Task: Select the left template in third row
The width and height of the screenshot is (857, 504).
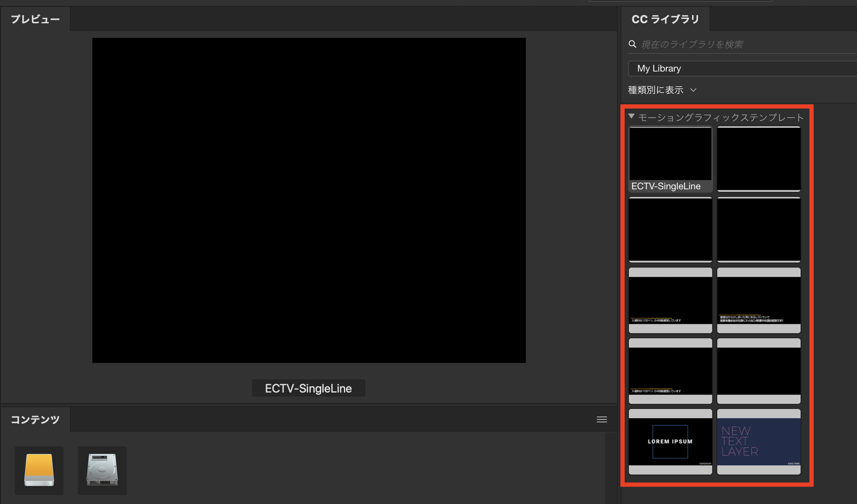Action: 670,300
